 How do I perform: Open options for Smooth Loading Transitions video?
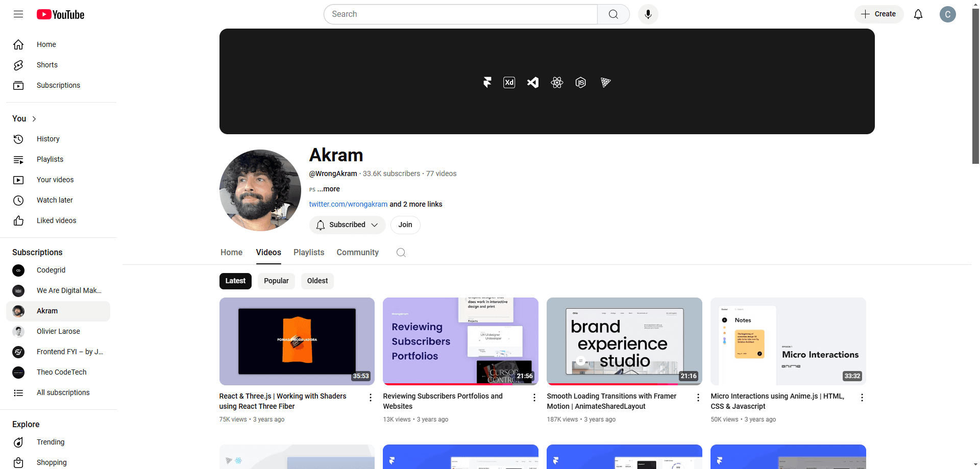698,398
